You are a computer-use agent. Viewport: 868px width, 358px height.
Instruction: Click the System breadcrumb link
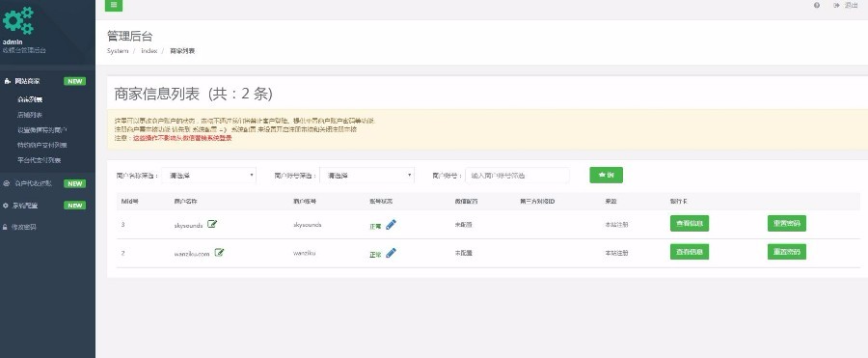point(118,51)
